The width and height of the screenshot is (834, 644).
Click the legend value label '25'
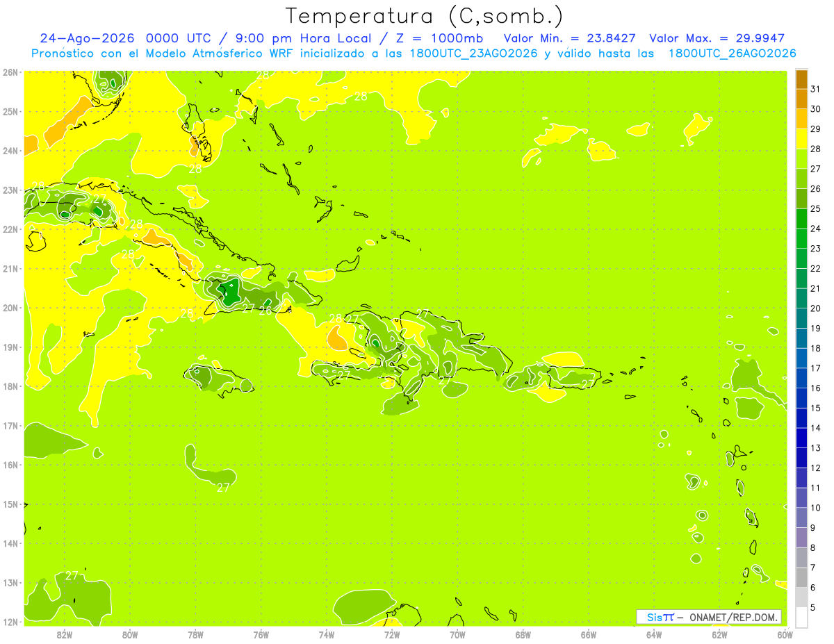816,208
